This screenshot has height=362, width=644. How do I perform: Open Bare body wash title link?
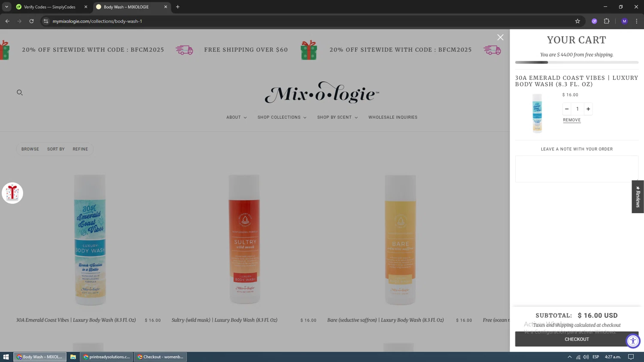(x=386, y=320)
